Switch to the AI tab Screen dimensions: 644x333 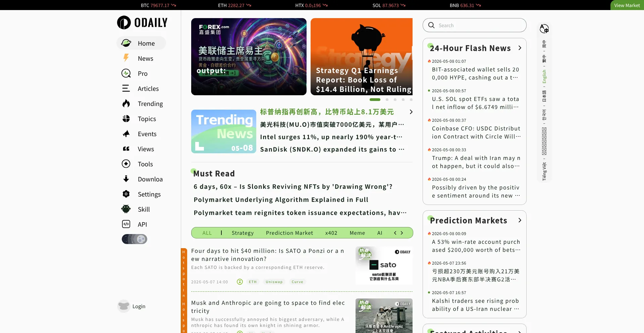tap(380, 233)
